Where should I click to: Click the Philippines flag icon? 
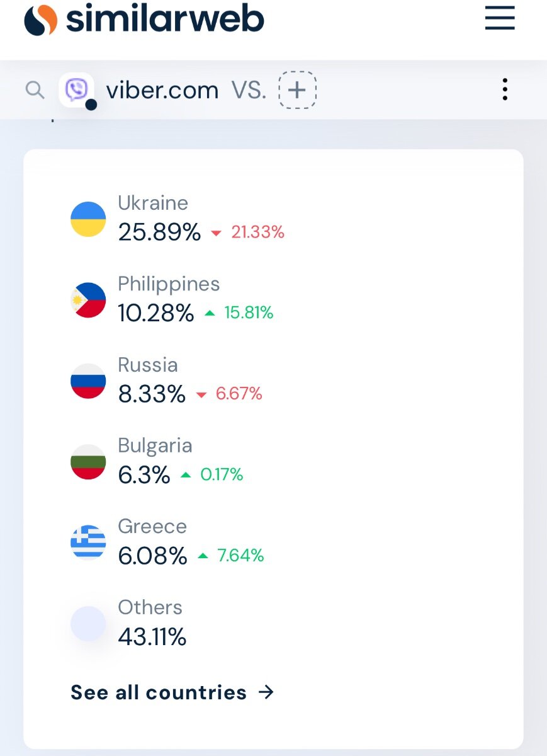click(88, 300)
